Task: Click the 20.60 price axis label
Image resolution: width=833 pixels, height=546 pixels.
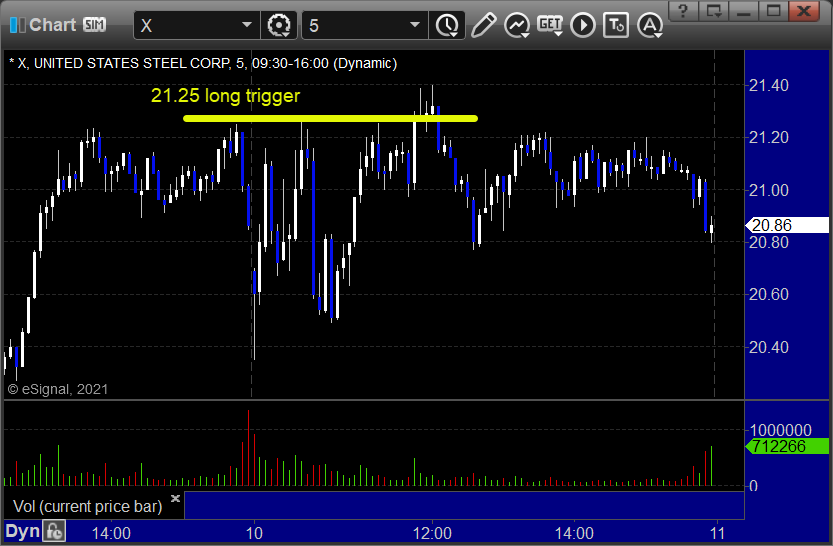Action: coord(769,294)
